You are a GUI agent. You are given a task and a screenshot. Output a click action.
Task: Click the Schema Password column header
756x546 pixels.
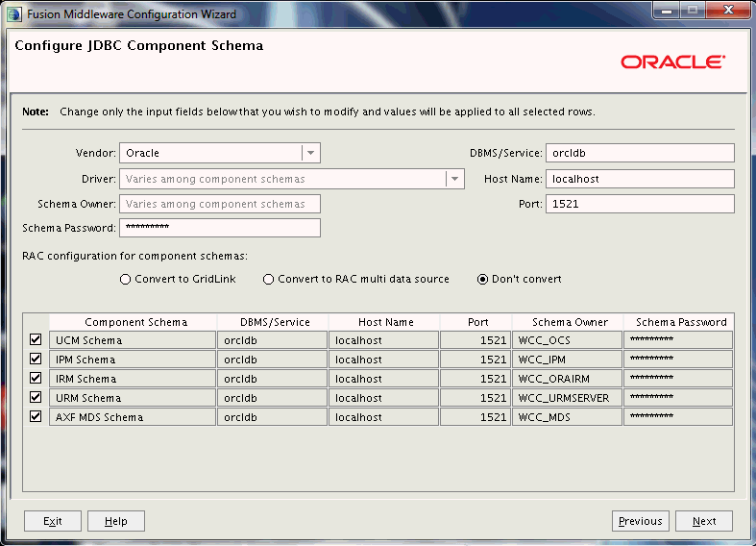679,322
